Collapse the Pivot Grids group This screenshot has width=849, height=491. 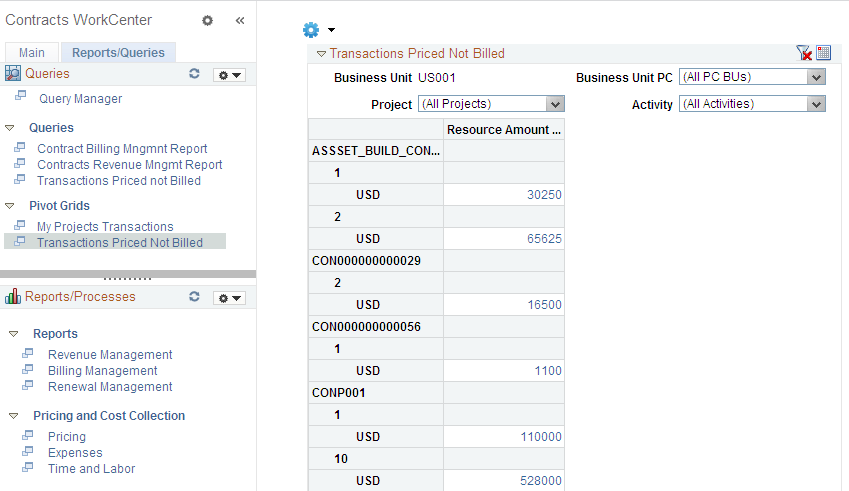[10, 206]
